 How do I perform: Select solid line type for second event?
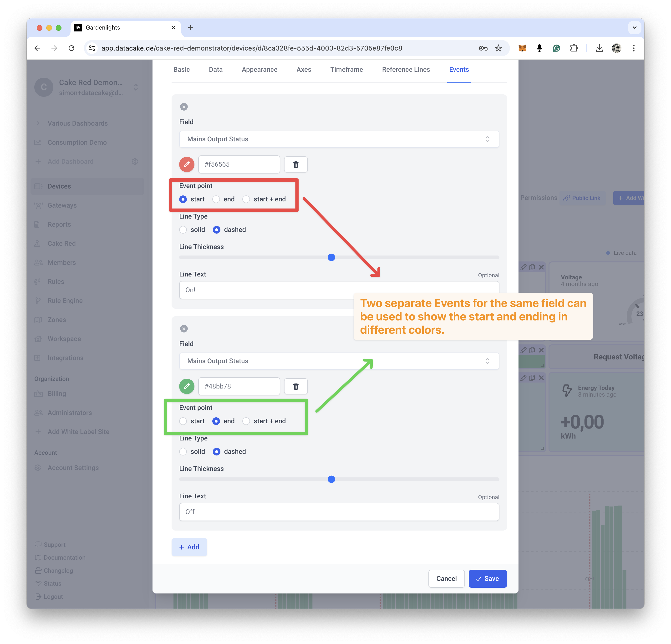183,452
